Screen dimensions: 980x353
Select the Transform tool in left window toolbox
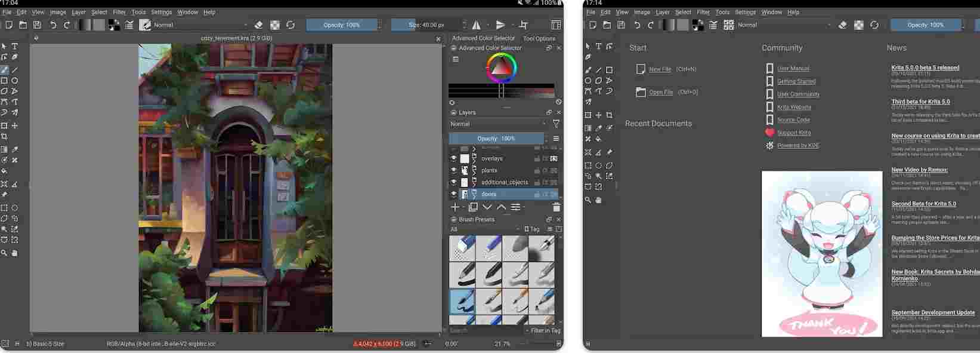coord(4,126)
